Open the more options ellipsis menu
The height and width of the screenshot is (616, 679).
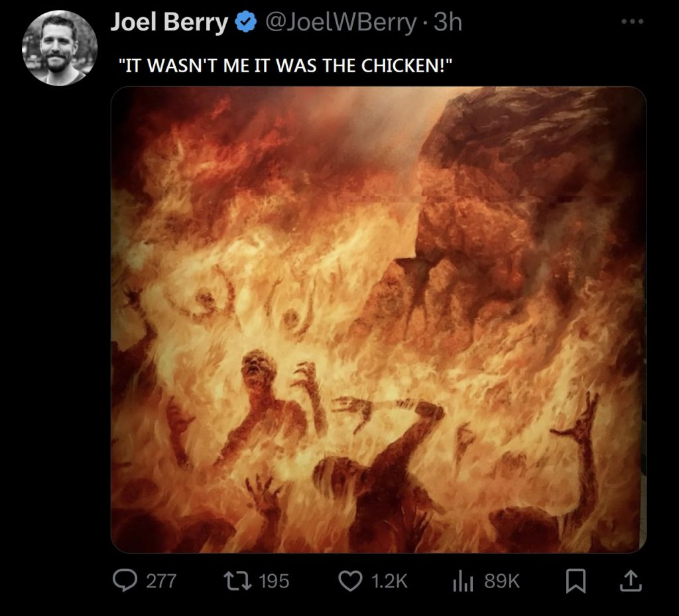click(x=632, y=21)
